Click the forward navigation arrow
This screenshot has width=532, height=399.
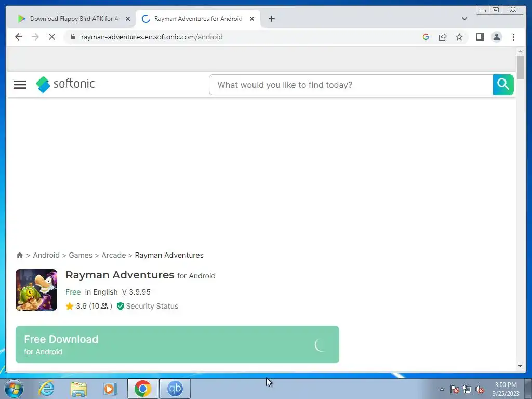click(35, 37)
